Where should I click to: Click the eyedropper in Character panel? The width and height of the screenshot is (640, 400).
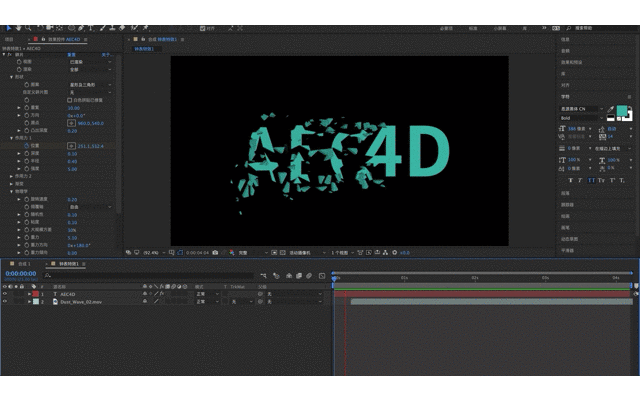point(611,109)
